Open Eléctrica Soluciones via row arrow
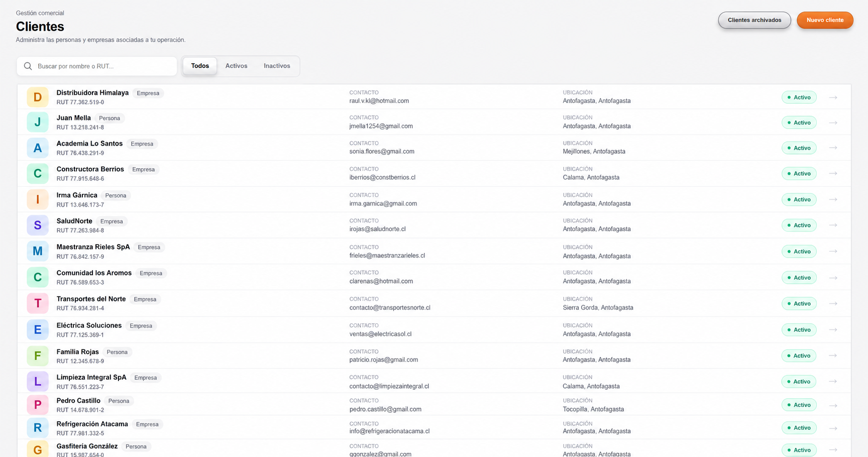Viewport: 868px width, 457px height. point(833,329)
